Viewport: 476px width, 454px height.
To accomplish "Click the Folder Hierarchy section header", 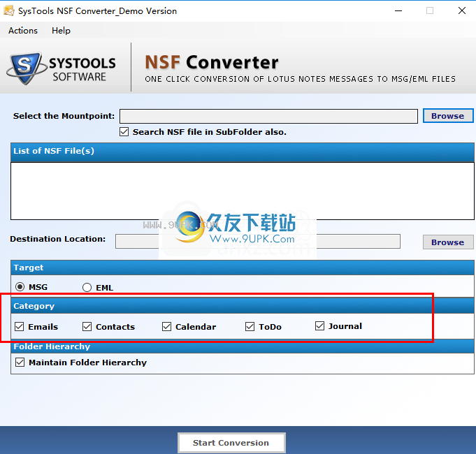I will click(x=243, y=346).
